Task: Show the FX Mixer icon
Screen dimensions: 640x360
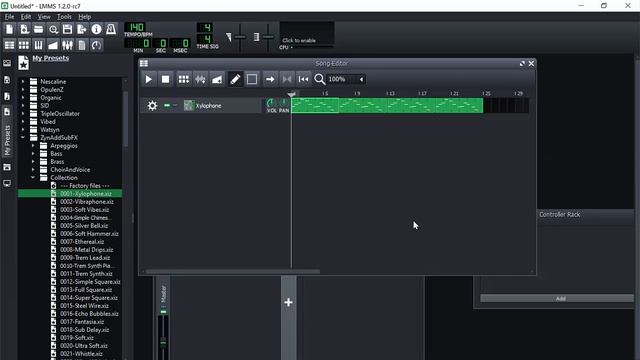Action: click(67, 45)
